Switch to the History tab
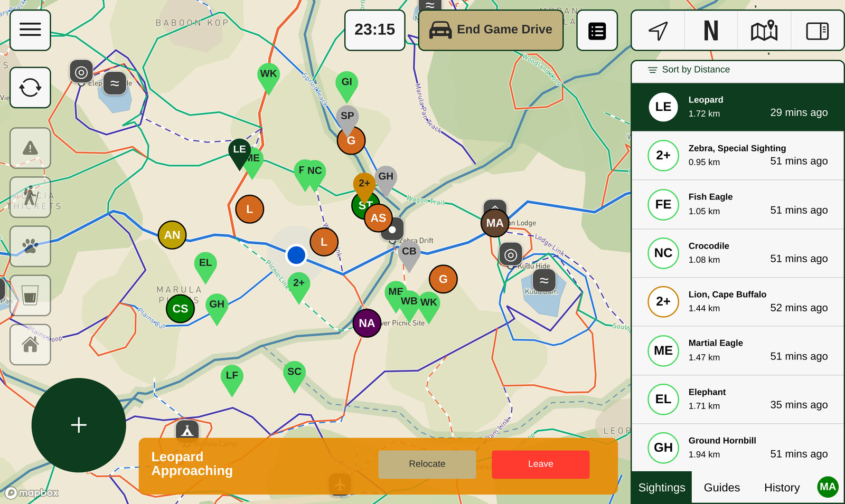The width and height of the screenshot is (845, 504). [x=782, y=488]
